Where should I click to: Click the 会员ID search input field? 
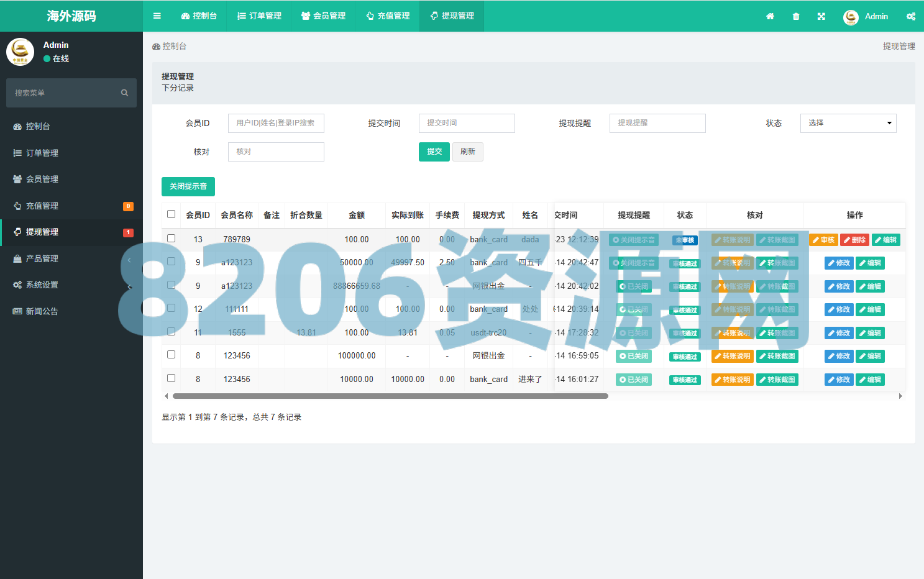(x=276, y=123)
